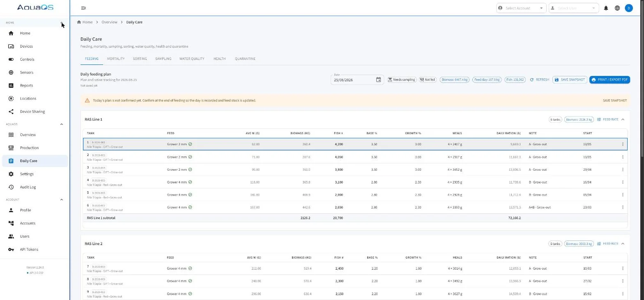Viewport: 644px width, 300px height.
Task: Click Print / Export PDF
Action: (609, 80)
